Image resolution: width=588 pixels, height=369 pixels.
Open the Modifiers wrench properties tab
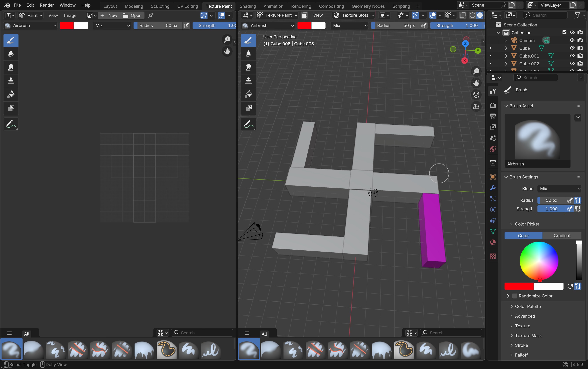(493, 188)
